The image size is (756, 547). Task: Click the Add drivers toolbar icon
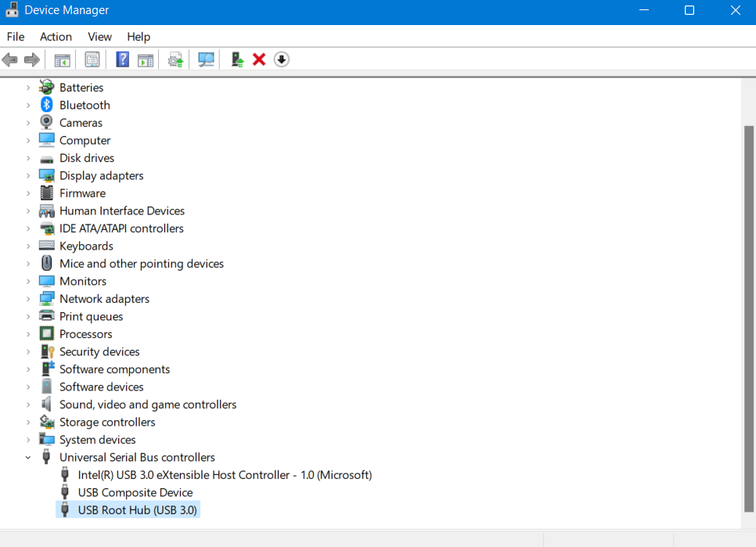tap(237, 59)
